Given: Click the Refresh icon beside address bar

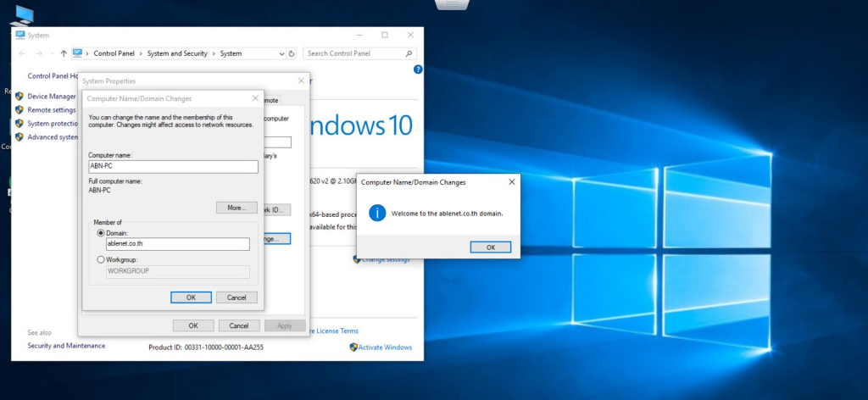Looking at the screenshot, I should [x=292, y=53].
